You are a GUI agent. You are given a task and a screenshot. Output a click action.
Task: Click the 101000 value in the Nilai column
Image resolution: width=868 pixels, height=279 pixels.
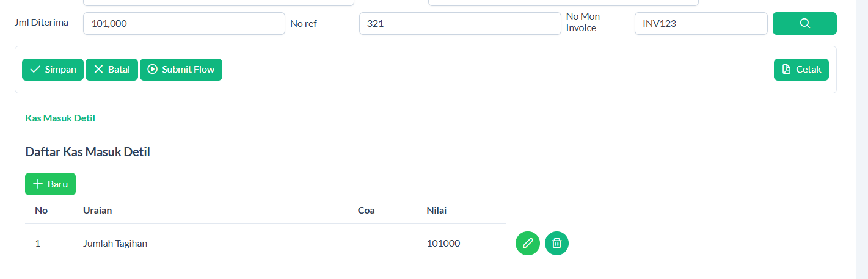443,244
